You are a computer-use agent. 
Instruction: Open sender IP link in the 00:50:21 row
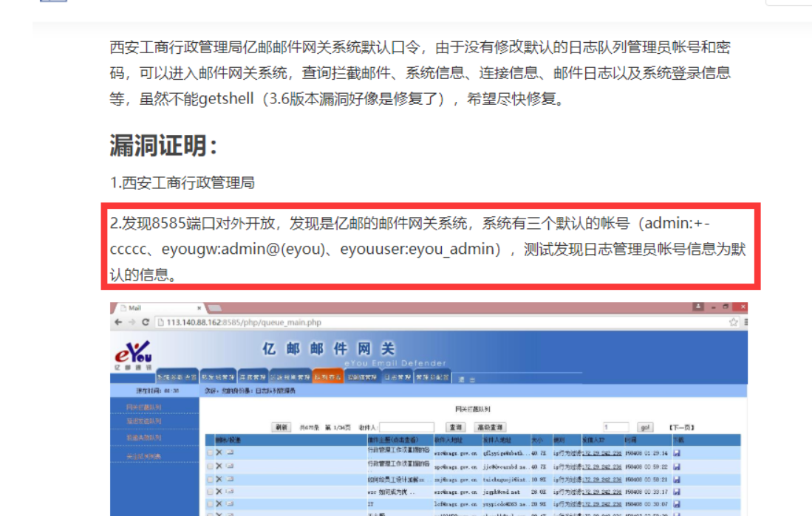(x=601, y=480)
